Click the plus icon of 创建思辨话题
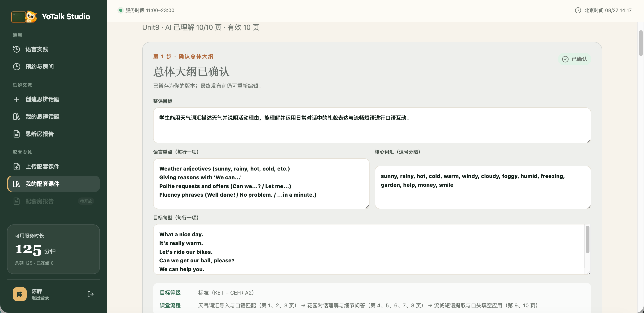 (16, 99)
